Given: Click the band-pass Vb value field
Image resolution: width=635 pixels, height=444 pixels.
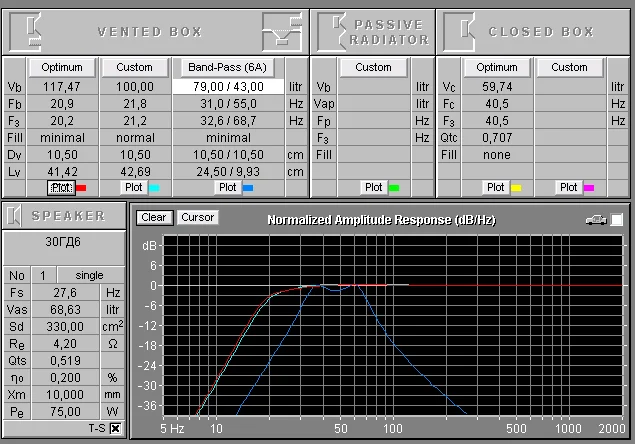Looking at the screenshot, I should (x=227, y=87).
